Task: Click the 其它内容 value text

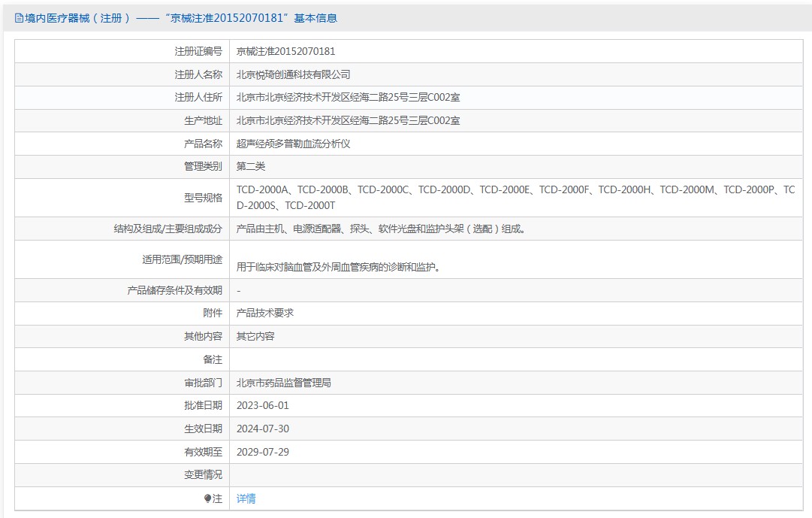Action: click(255, 337)
